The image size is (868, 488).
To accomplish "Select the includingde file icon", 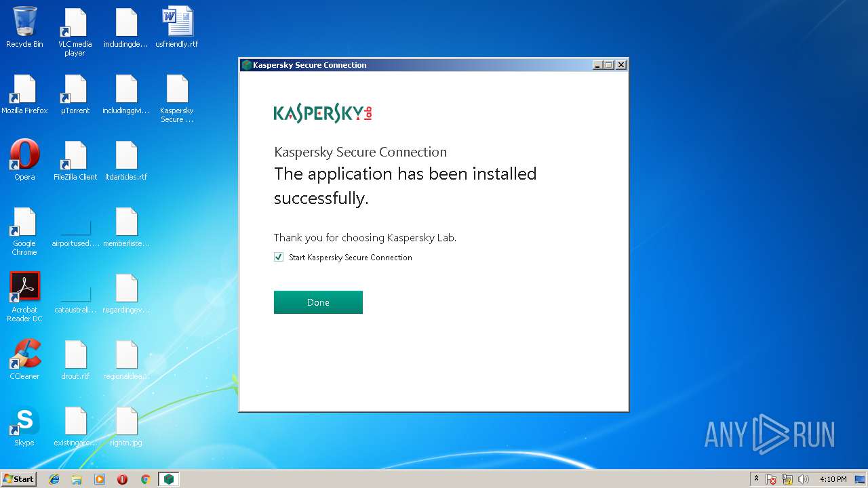I will 126,27.
